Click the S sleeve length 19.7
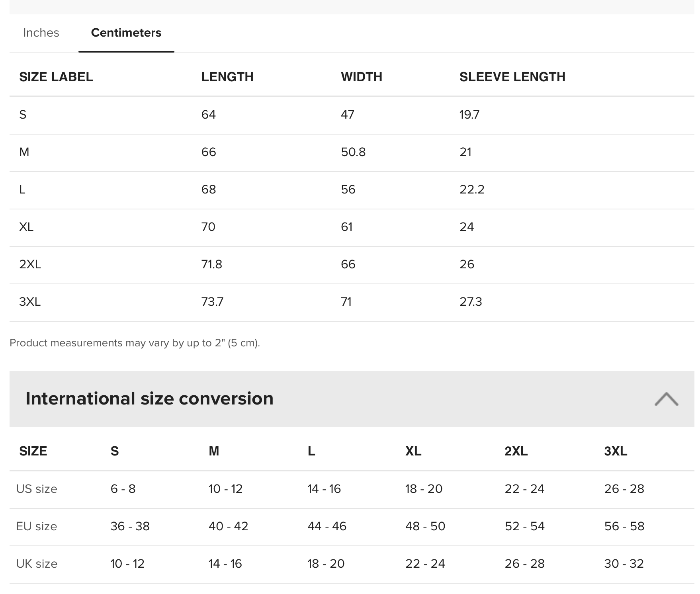700x594 pixels. click(469, 115)
